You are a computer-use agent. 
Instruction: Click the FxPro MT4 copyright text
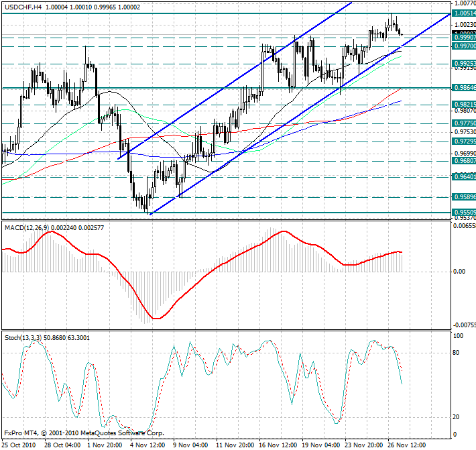[x=83, y=433]
